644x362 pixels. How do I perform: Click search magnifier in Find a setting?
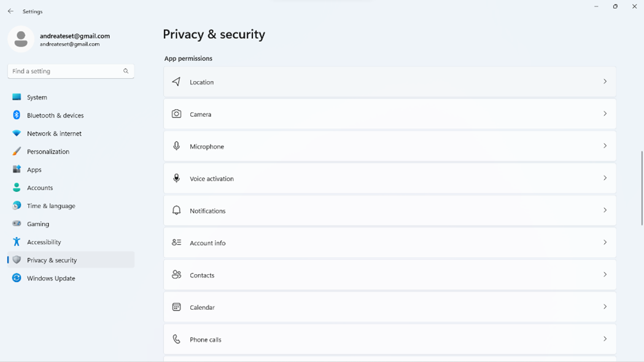(126, 71)
